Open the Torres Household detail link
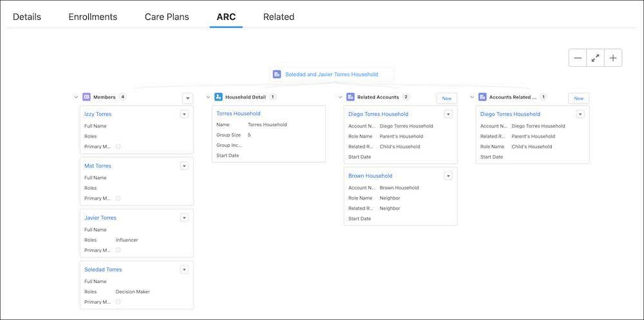 pyautogui.click(x=238, y=113)
